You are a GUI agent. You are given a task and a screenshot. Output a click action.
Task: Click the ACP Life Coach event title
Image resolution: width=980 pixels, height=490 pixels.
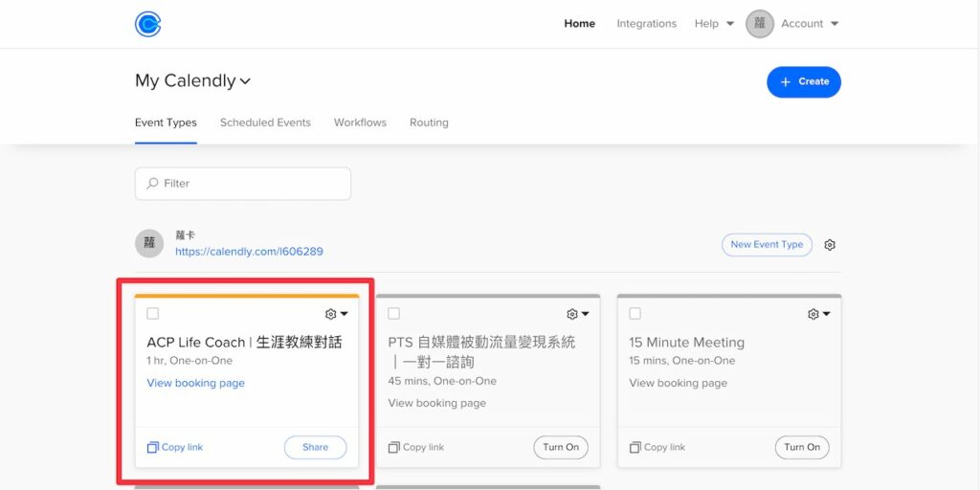(x=244, y=343)
